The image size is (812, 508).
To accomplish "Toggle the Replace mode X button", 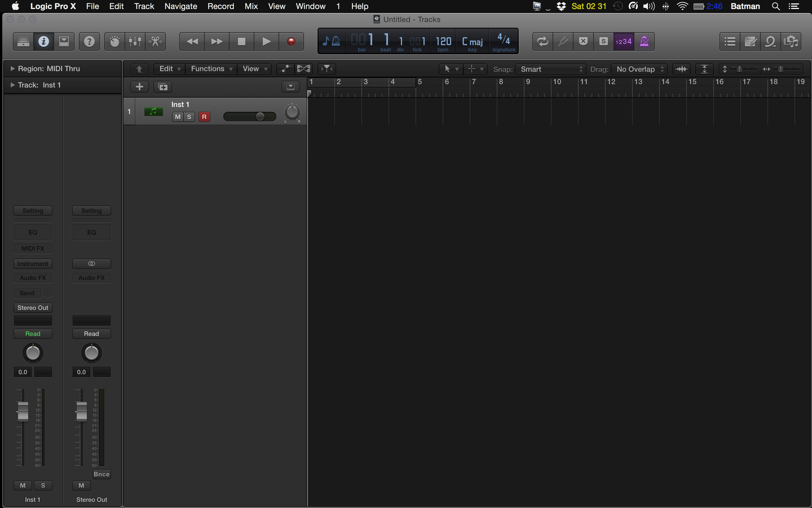I will click(x=583, y=42).
